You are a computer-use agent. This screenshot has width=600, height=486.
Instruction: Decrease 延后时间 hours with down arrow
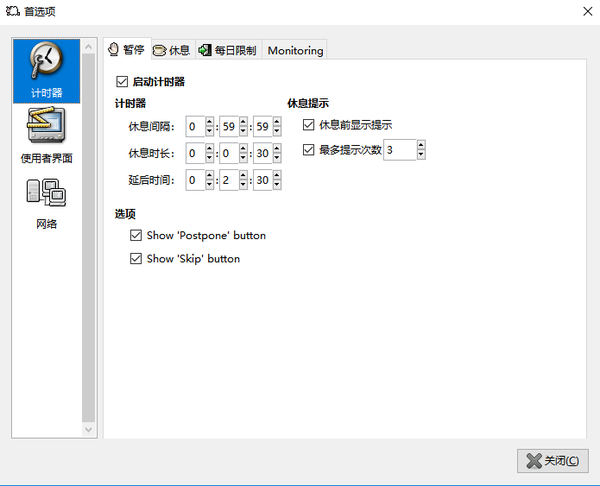209,185
